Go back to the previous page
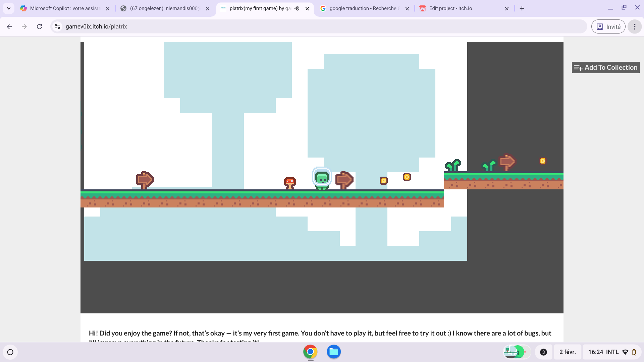644x362 pixels. click(x=9, y=26)
